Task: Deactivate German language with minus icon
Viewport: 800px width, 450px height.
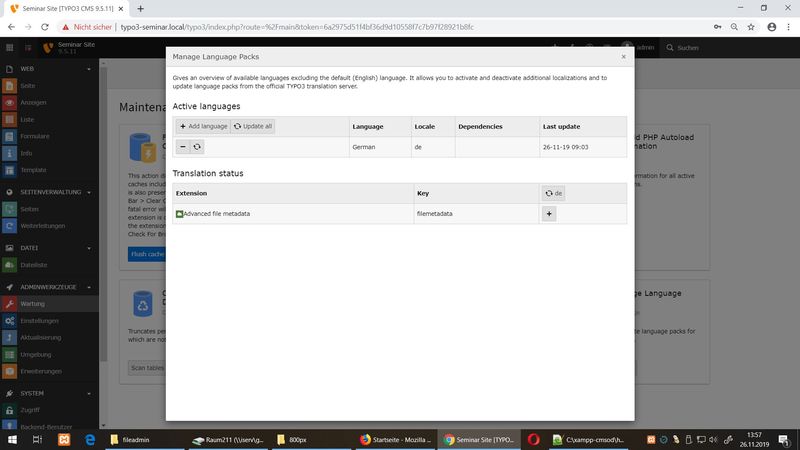Action: click(x=183, y=147)
